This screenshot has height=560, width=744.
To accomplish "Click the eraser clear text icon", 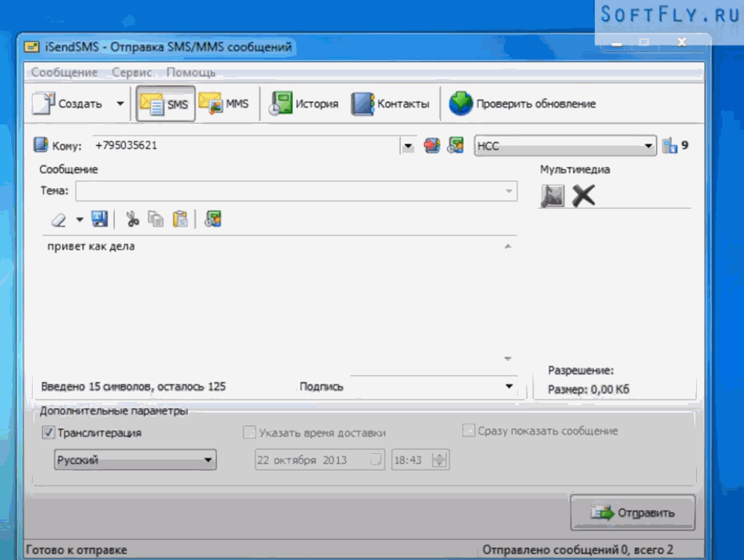I will (x=59, y=219).
